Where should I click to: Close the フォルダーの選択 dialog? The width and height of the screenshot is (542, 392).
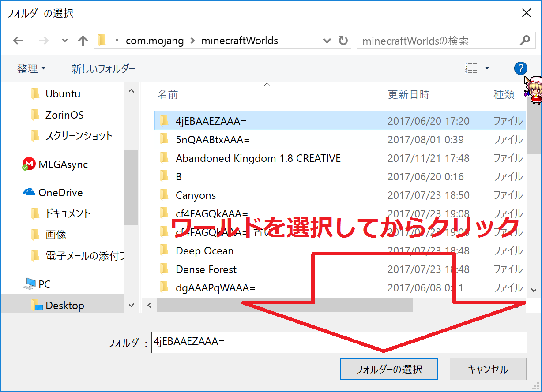[527, 13]
